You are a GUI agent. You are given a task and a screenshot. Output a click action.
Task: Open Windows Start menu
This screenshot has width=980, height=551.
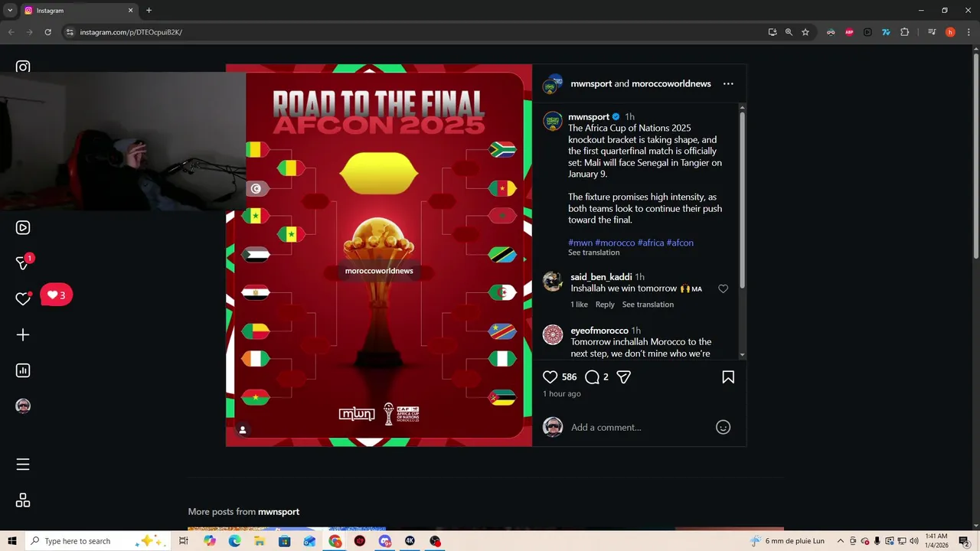coord(11,541)
